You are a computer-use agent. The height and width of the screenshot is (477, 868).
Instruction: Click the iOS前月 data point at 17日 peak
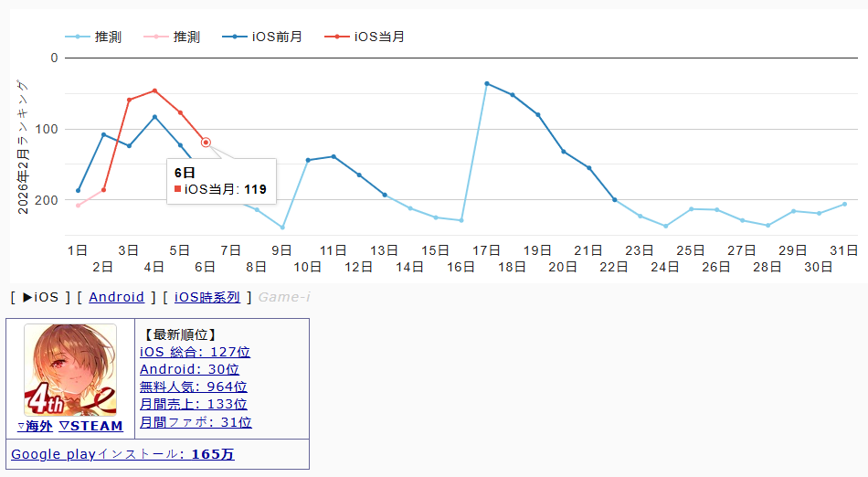487,83
